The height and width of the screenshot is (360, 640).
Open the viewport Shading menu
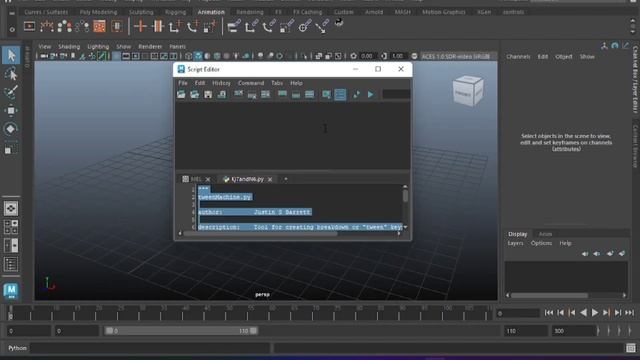point(69,47)
